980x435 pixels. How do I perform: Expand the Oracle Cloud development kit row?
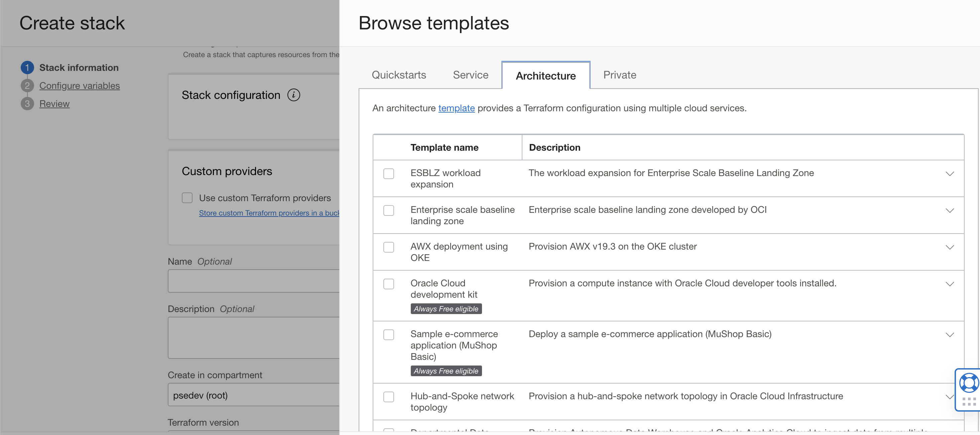coord(950,284)
